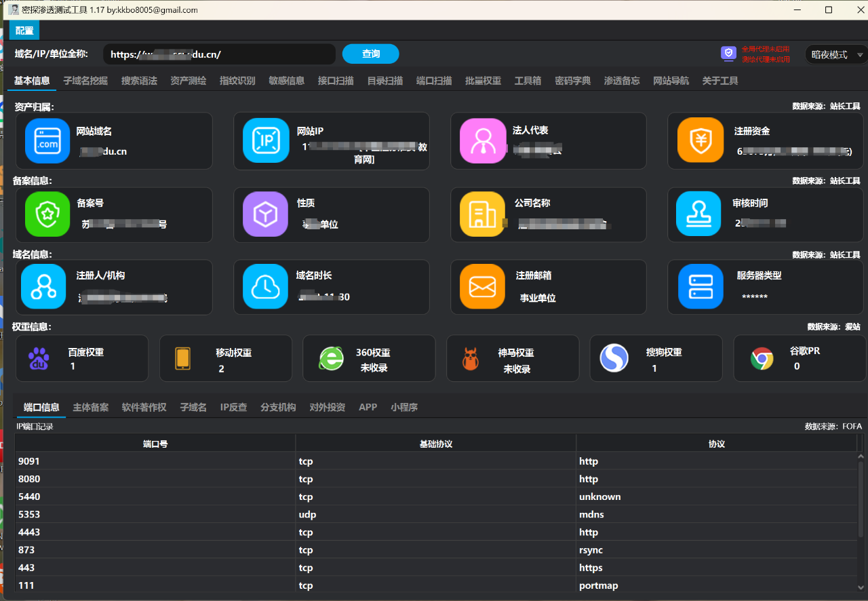
Task: Click the domain age clock icon
Action: 265,287
